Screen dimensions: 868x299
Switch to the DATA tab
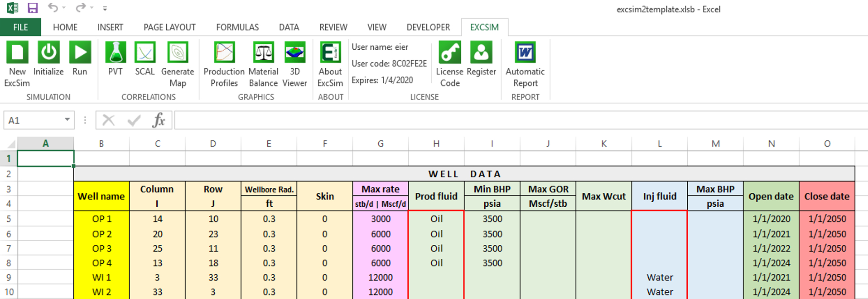pos(289,27)
